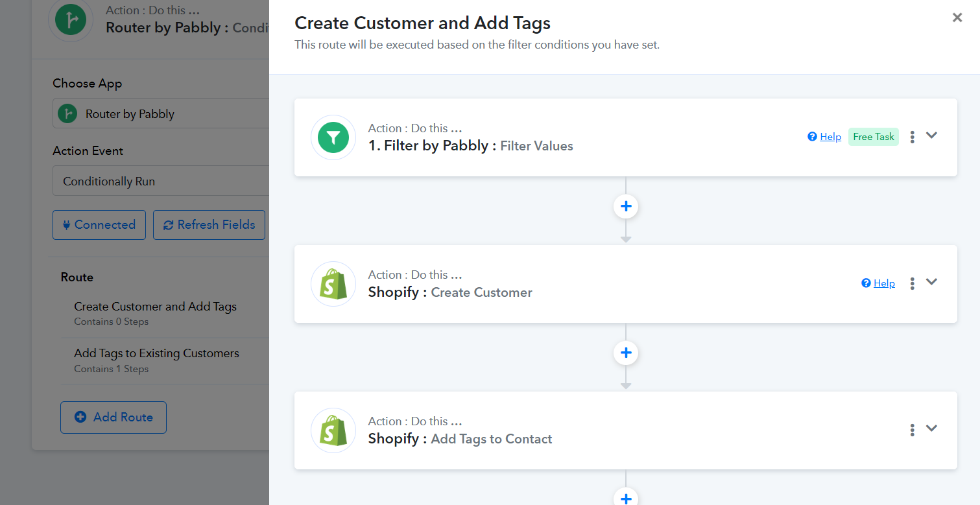Open three-dot menu on Add Tags to Contact step
Viewport: 980px width, 505px height.
point(912,430)
